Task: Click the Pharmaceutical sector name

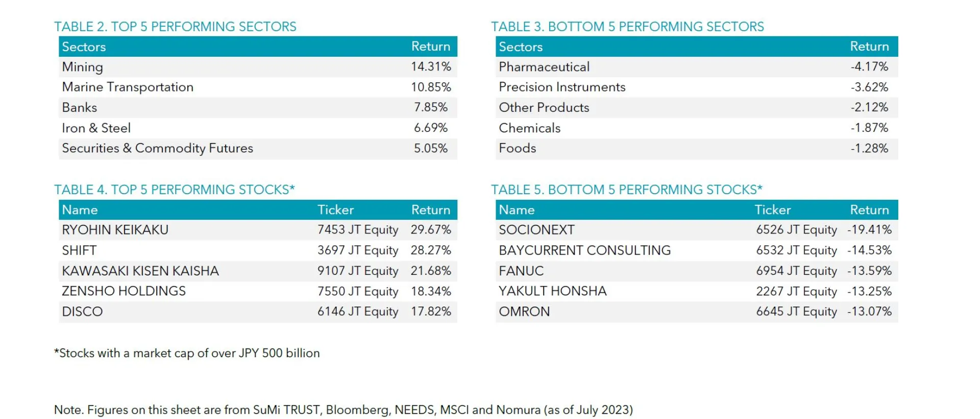Action: 544,67
